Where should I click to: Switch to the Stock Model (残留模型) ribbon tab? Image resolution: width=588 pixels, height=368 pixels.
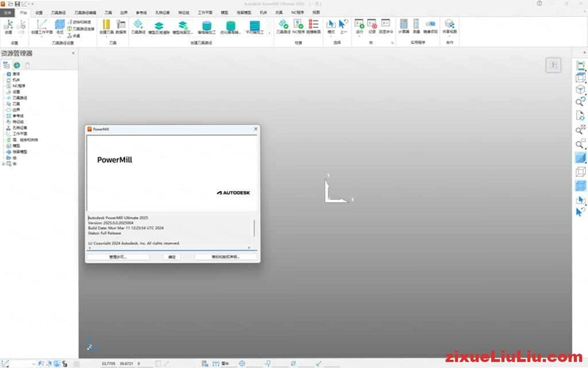click(x=244, y=12)
